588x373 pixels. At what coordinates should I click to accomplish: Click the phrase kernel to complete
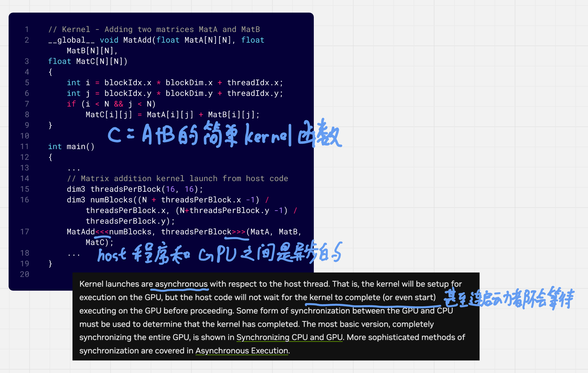coord(345,297)
